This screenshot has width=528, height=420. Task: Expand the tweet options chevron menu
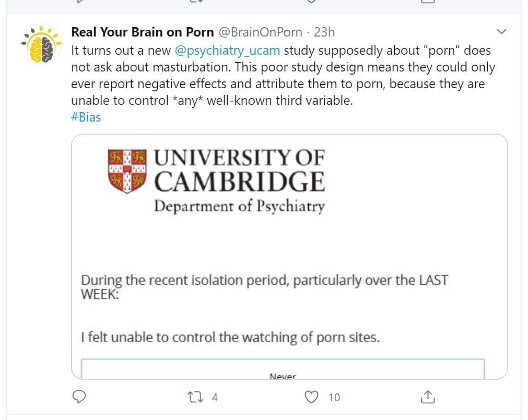click(x=501, y=32)
